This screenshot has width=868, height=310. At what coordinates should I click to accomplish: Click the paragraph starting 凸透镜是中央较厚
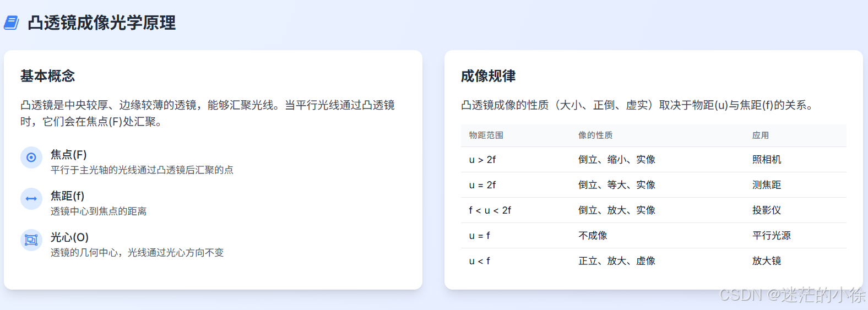pos(208,113)
